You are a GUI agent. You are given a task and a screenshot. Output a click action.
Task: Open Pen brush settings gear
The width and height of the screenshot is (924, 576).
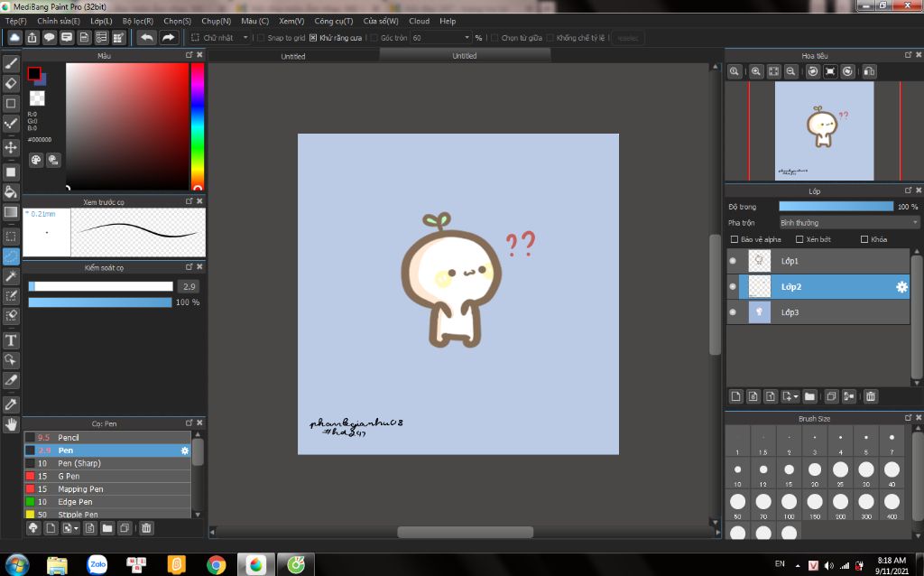184,451
